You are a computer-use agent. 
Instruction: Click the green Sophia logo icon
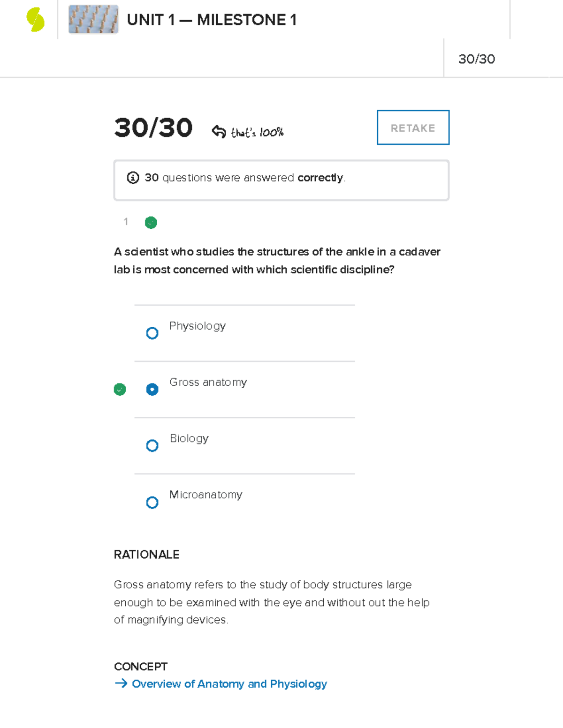coord(36,20)
